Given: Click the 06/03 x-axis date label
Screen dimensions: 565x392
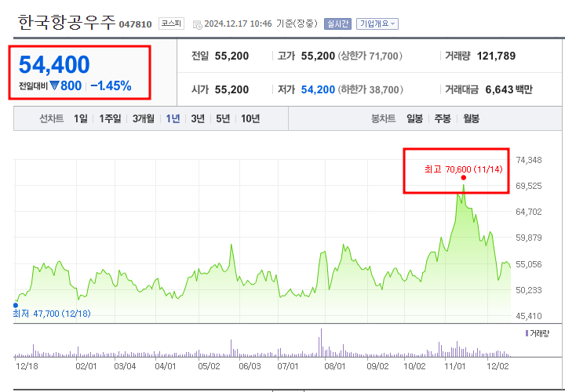Looking at the screenshot, I should tap(250, 366).
